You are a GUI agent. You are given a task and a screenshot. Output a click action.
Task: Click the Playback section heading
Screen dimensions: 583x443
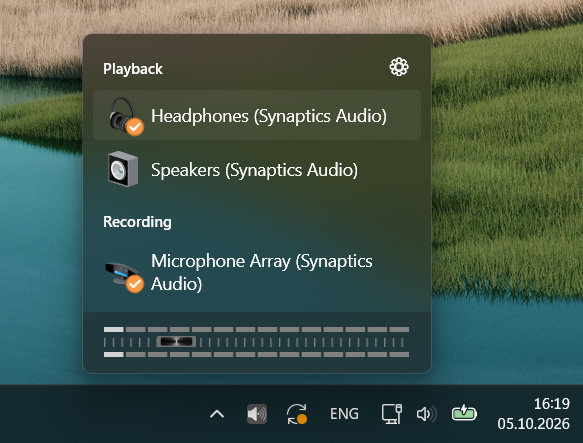[133, 69]
